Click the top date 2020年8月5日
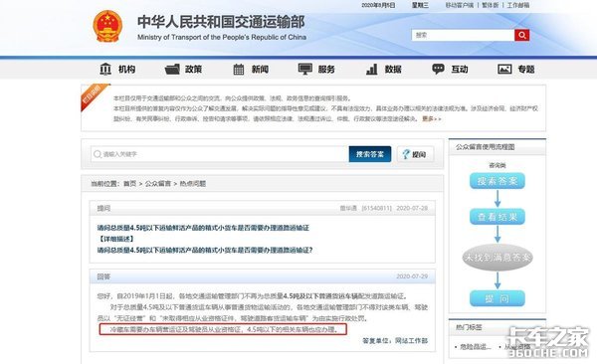 [378, 5]
